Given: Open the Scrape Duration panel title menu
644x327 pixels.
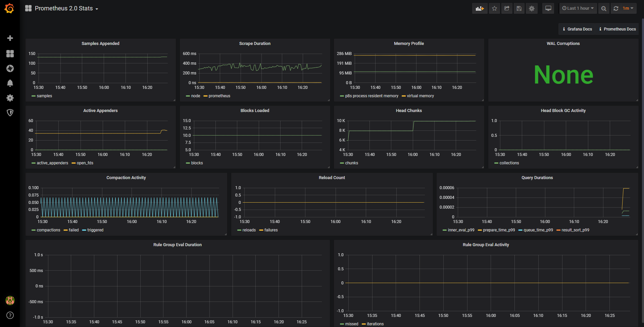Looking at the screenshot, I should [255, 44].
